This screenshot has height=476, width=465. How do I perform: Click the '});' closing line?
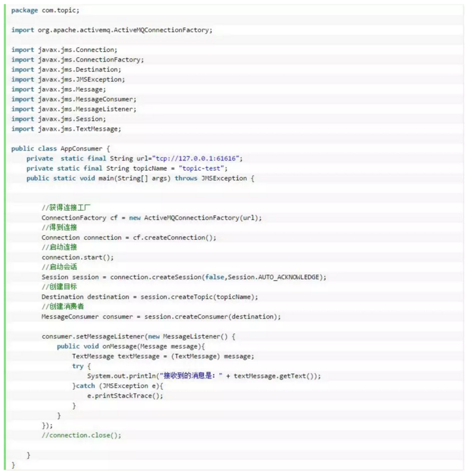(47, 425)
